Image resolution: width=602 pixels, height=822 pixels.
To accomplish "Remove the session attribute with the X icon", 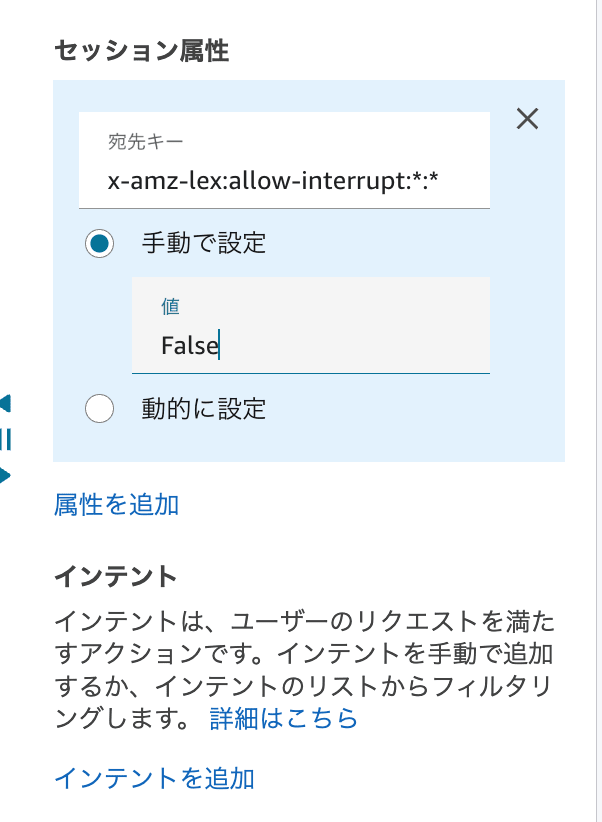I will [x=527, y=119].
